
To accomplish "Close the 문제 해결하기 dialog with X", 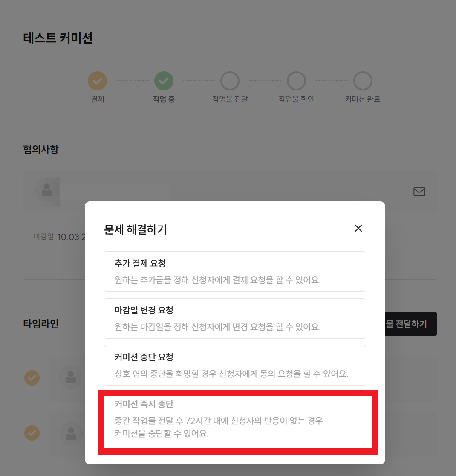I will (358, 229).
